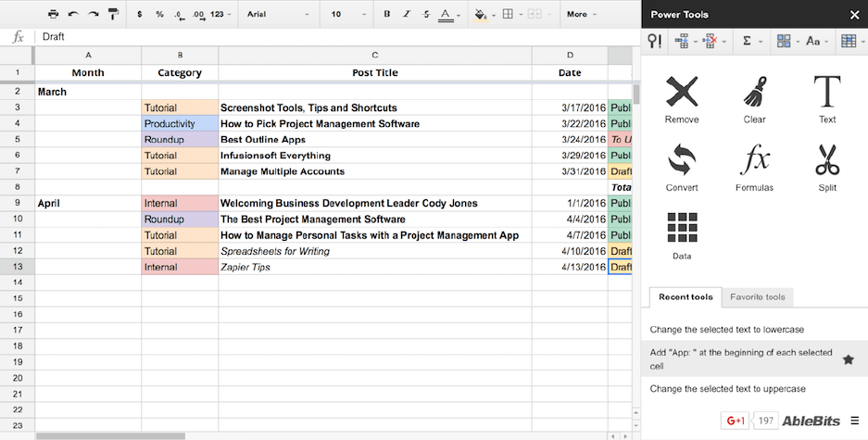Close the Power Tools panel
The width and height of the screenshot is (868, 440).
[855, 15]
